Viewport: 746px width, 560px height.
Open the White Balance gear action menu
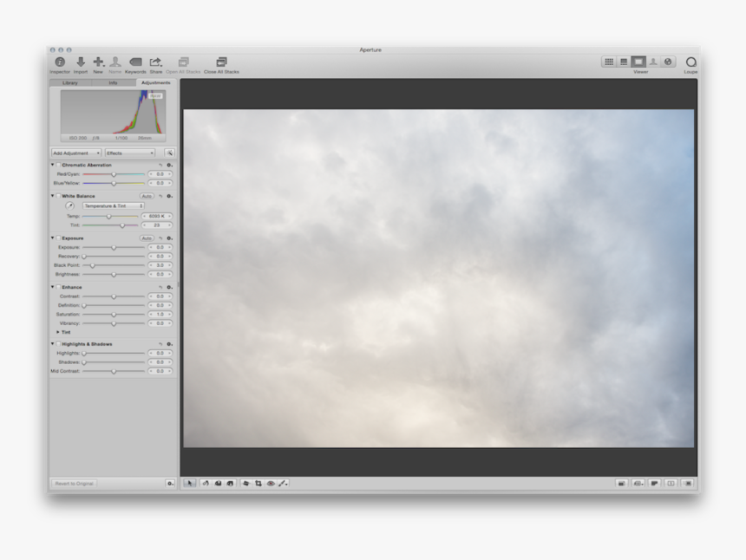point(169,196)
